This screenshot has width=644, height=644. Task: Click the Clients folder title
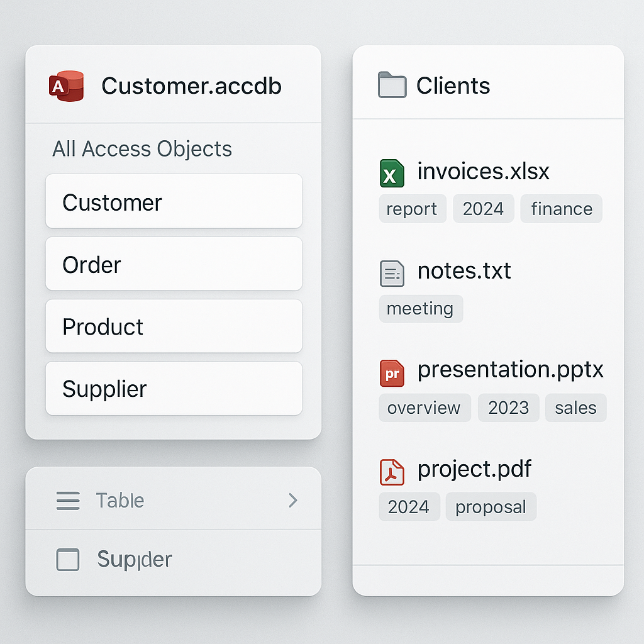[453, 86]
